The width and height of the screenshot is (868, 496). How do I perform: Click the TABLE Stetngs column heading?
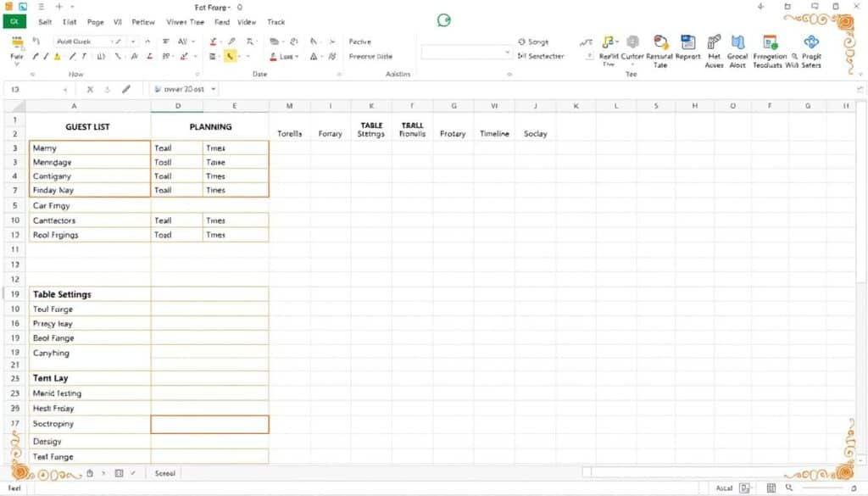pyautogui.click(x=371, y=130)
